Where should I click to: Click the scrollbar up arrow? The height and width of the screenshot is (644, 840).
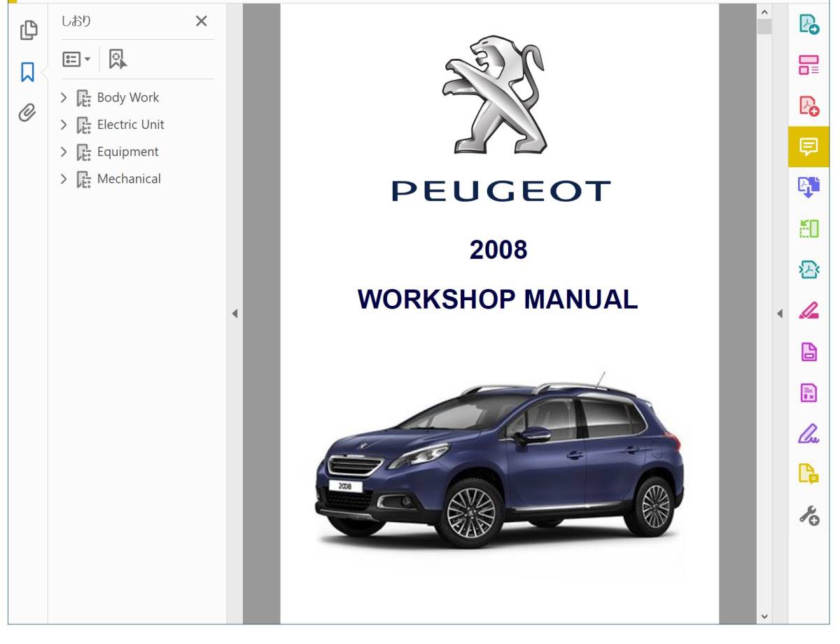[764, 11]
